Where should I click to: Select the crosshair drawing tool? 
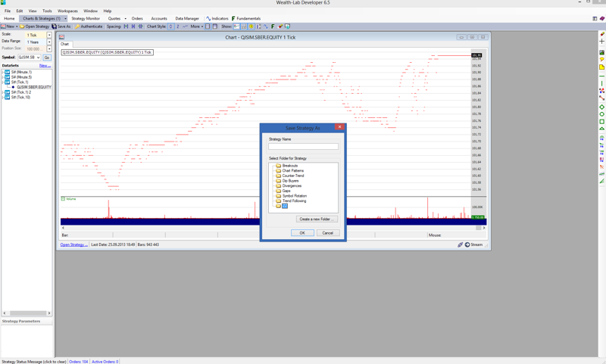[x=602, y=42]
